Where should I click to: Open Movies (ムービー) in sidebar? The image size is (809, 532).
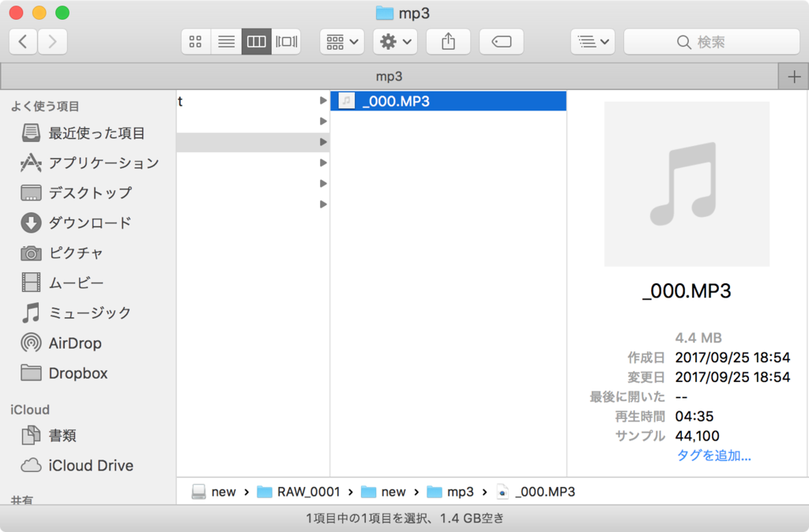62,283
